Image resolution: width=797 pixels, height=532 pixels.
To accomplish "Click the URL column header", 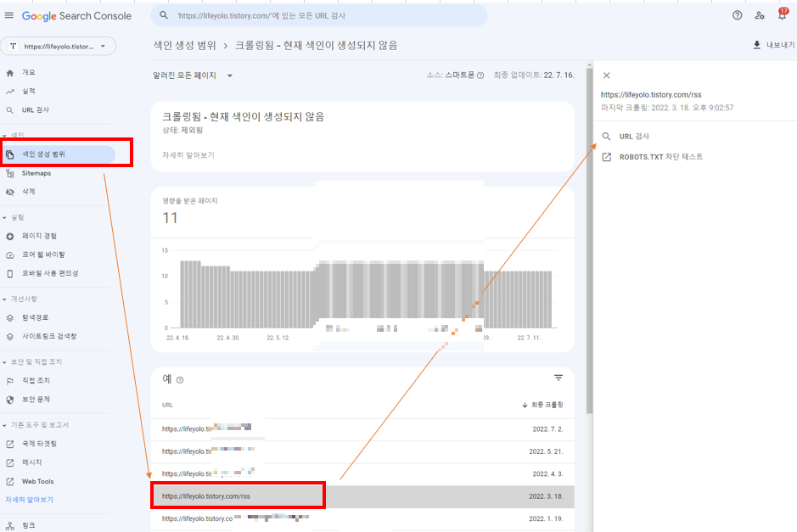I will pyautogui.click(x=167, y=405).
